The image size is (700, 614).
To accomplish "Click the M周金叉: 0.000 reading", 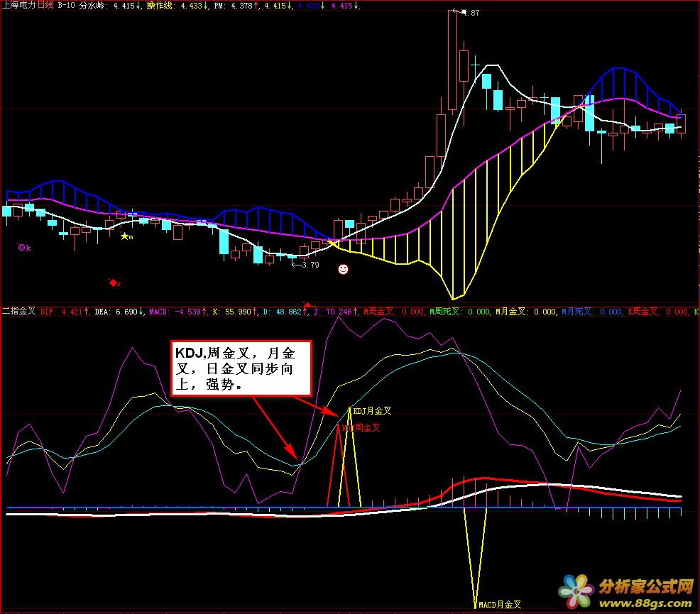I will (393, 312).
